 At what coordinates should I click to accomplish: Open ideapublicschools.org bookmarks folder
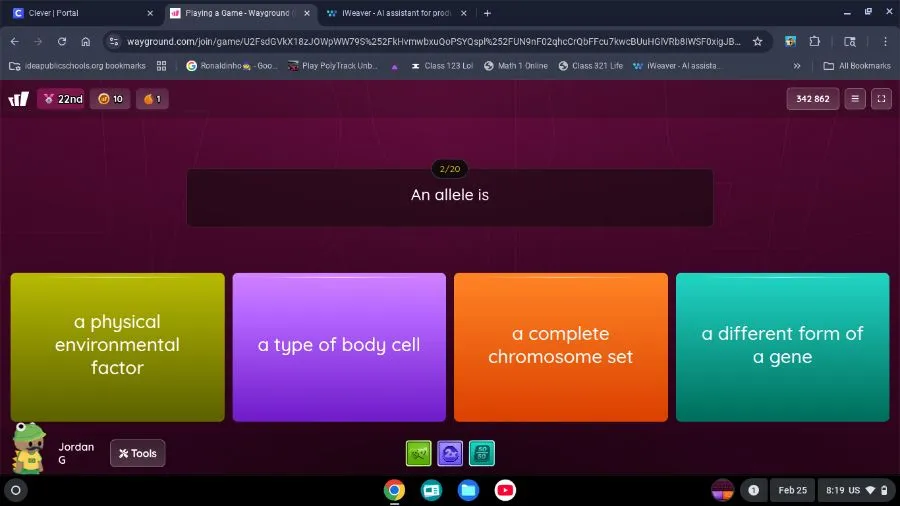point(77,66)
